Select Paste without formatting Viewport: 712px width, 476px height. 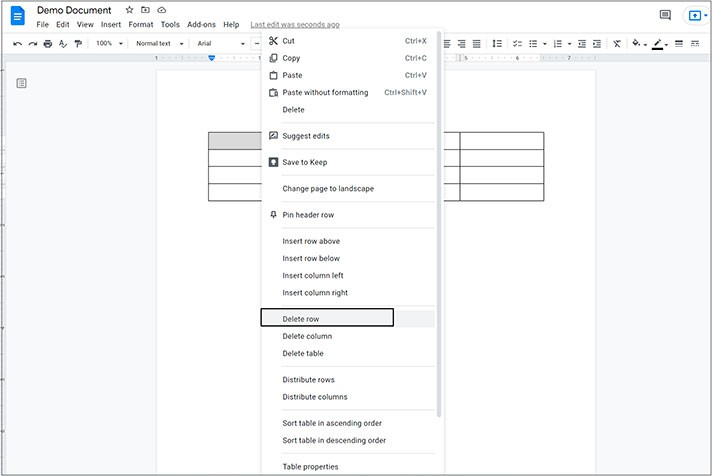click(348, 93)
